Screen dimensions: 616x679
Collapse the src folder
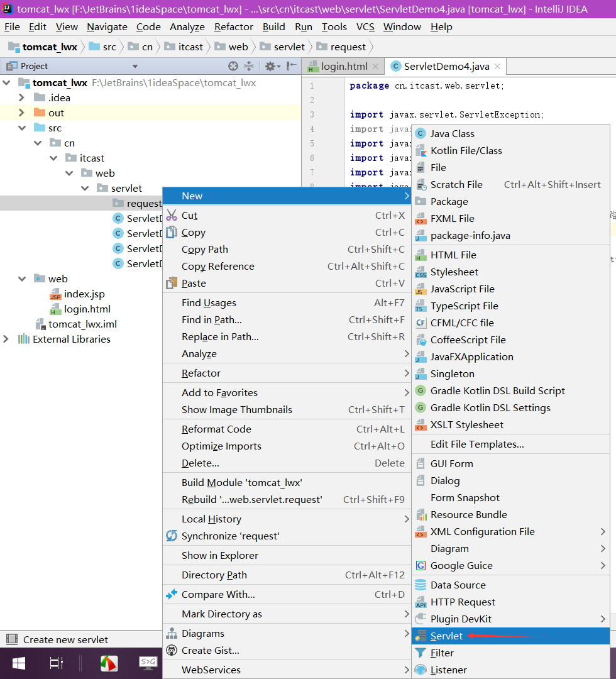(x=22, y=128)
